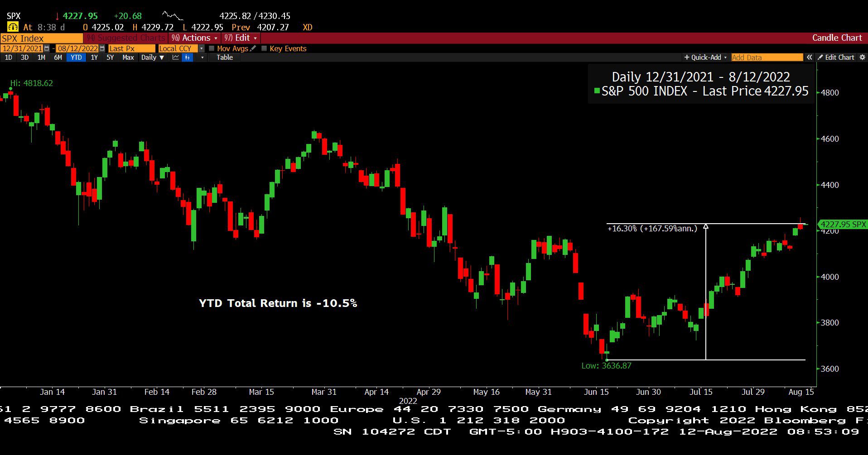Click the Add Data input field
This screenshot has width=868, height=455.
pos(767,57)
